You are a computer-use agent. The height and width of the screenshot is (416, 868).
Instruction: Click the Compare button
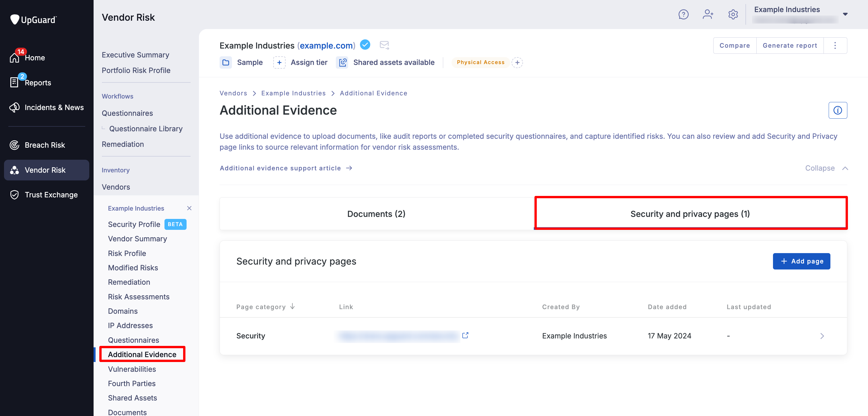click(735, 46)
